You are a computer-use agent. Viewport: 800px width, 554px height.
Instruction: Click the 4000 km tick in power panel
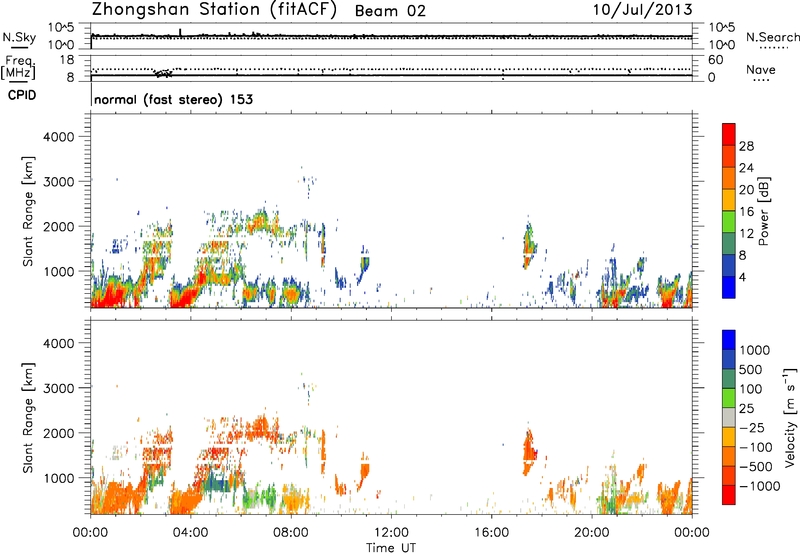(59, 137)
